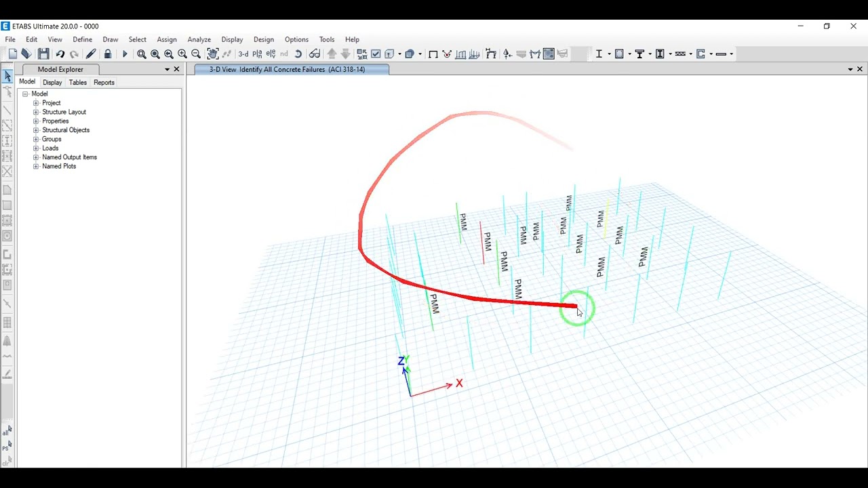Set the default 3-d view
The image size is (868, 488).
[x=243, y=54]
